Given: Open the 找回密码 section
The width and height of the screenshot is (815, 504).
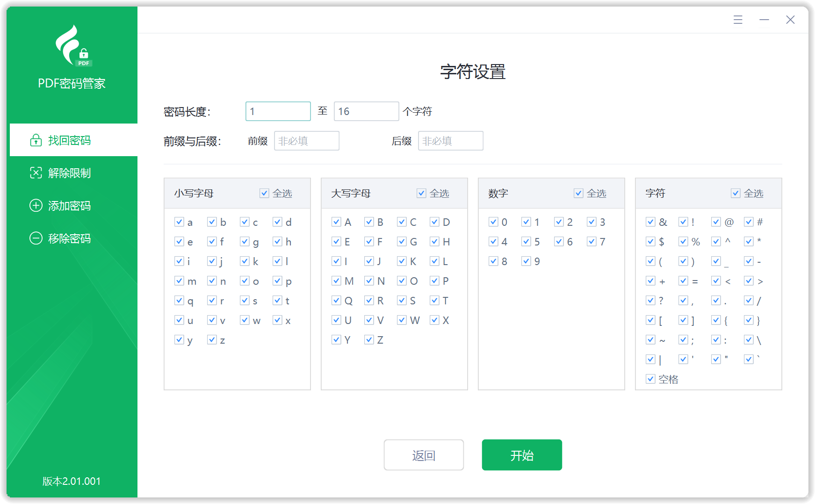Looking at the screenshot, I should (x=73, y=140).
